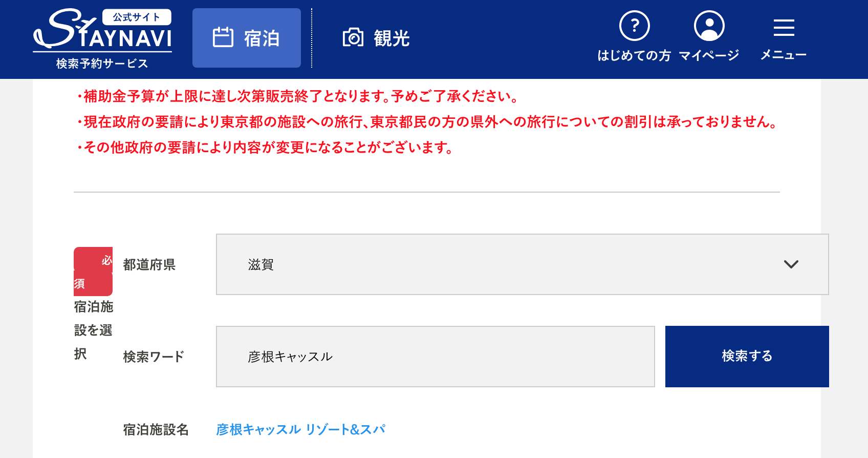Viewport: 868px width, 458px height.
Task: Click the 都道府県 field label
Action: pos(149,264)
